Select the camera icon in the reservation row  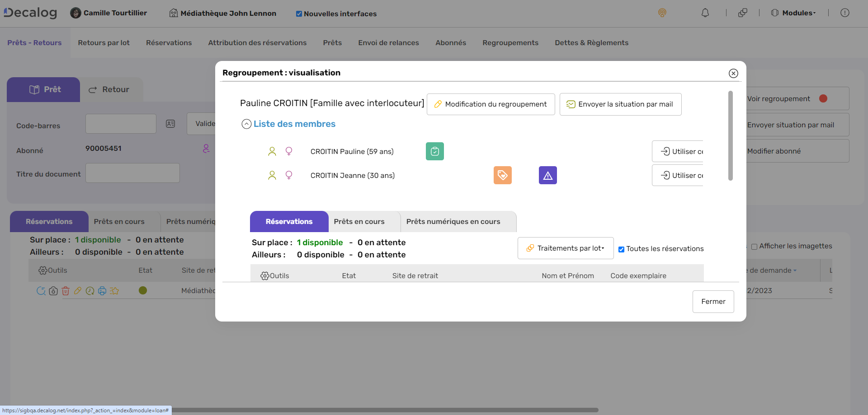pyautogui.click(x=53, y=291)
